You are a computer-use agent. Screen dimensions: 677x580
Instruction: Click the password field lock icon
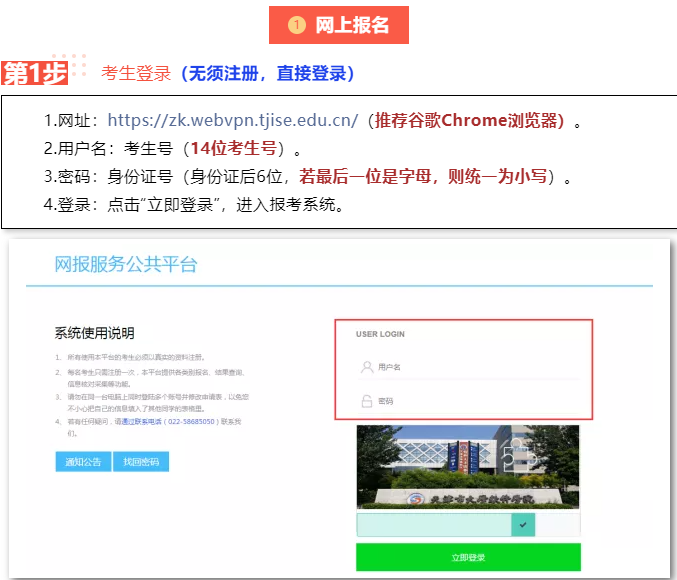coord(367,400)
